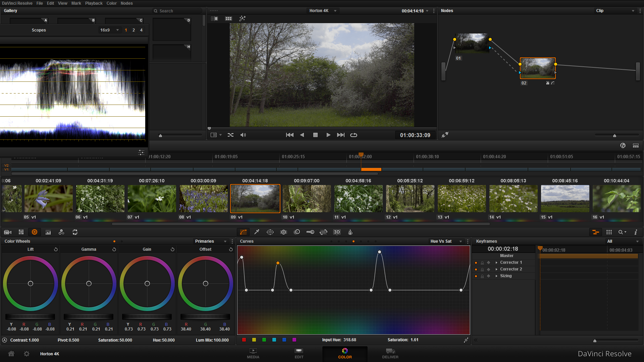
Task: Select clip 12 thumbnail in the timeline
Action: pyautogui.click(x=410, y=198)
